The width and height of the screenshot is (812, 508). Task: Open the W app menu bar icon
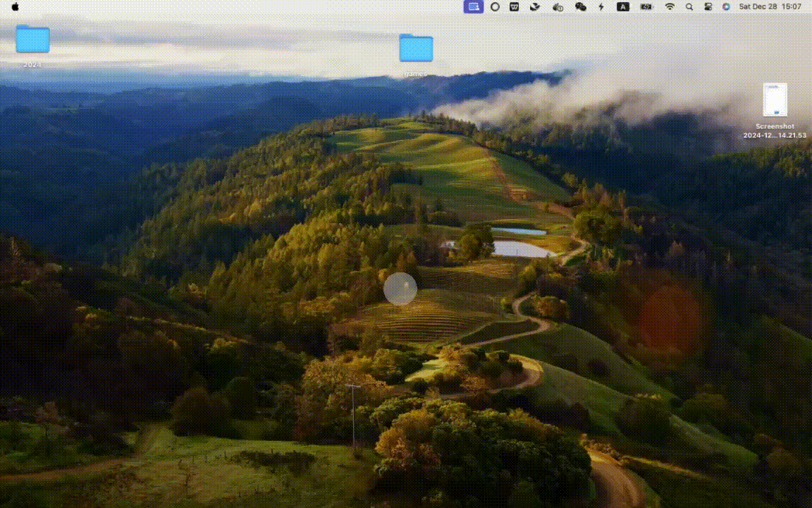click(x=515, y=7)
